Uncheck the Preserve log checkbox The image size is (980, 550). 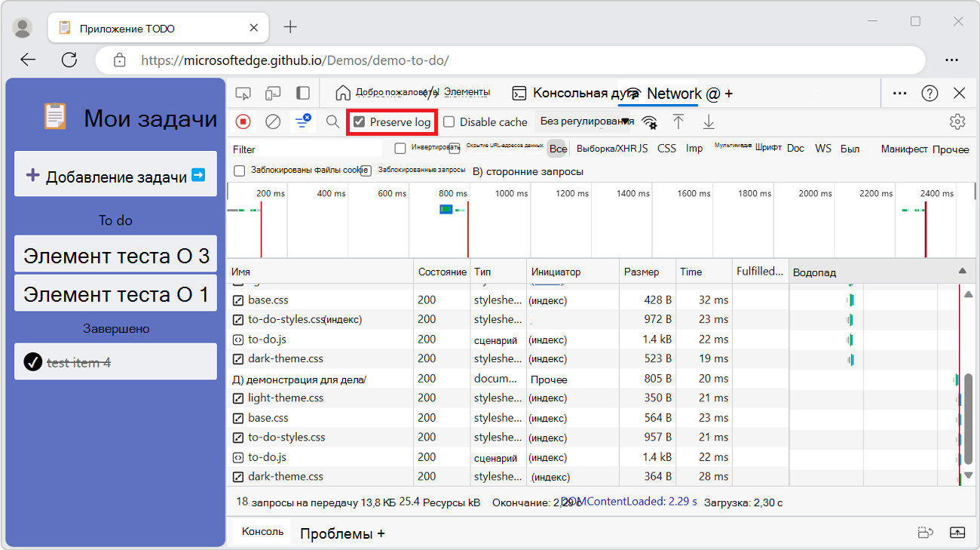360,122
